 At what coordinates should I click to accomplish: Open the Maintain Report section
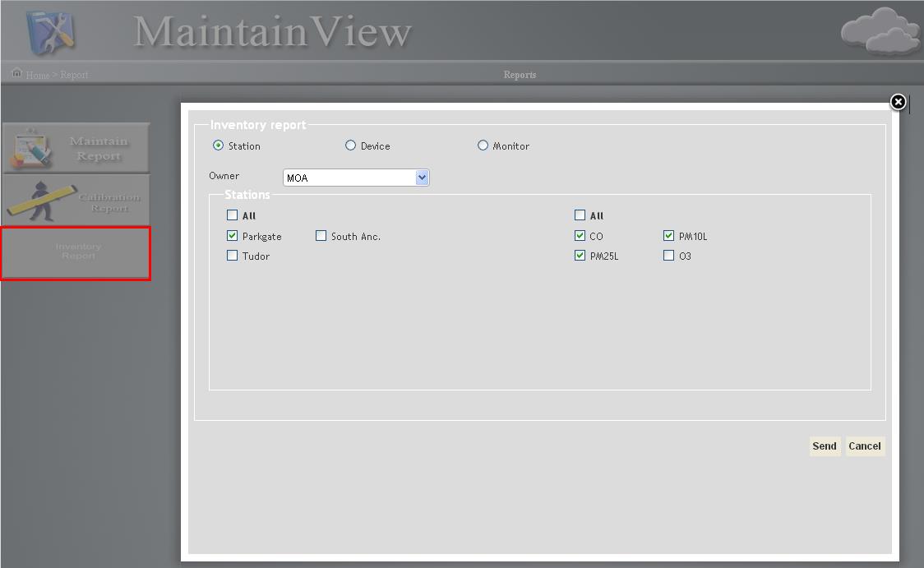point(76,148)
